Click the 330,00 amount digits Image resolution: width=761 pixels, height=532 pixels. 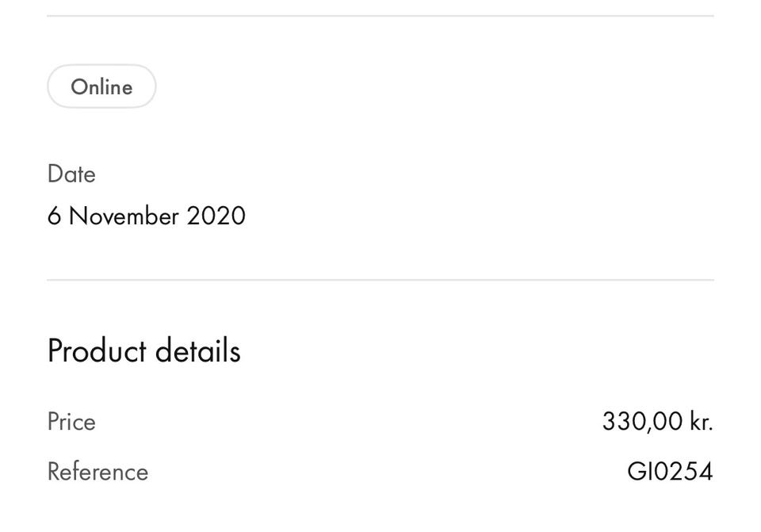pyautogui.click(x=642, y=421)
